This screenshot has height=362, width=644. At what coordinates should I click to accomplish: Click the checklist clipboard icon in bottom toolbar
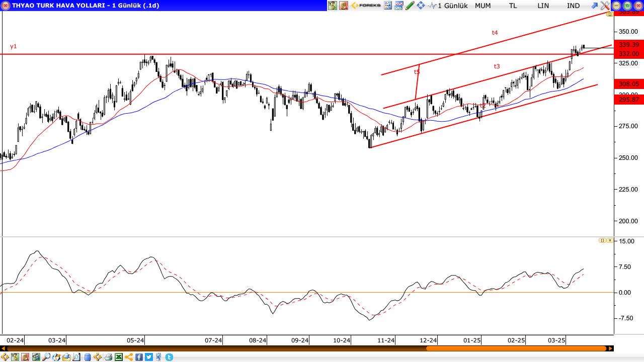(x=159, y=357)
